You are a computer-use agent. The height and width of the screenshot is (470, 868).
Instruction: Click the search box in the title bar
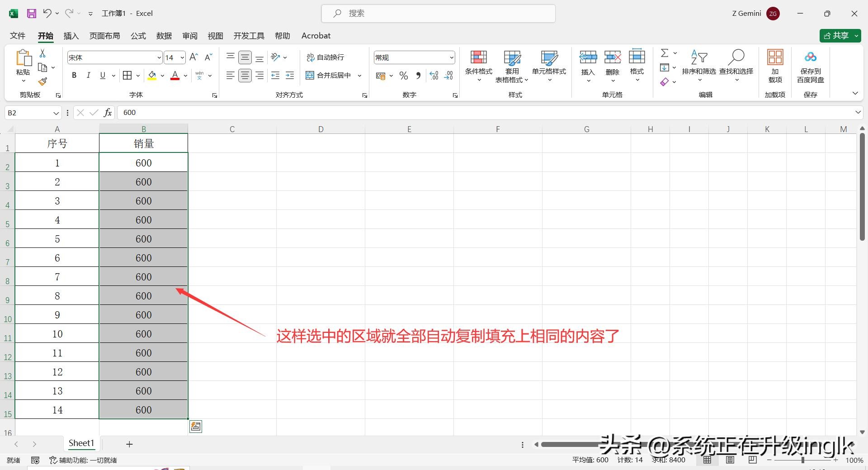(438, 14)
